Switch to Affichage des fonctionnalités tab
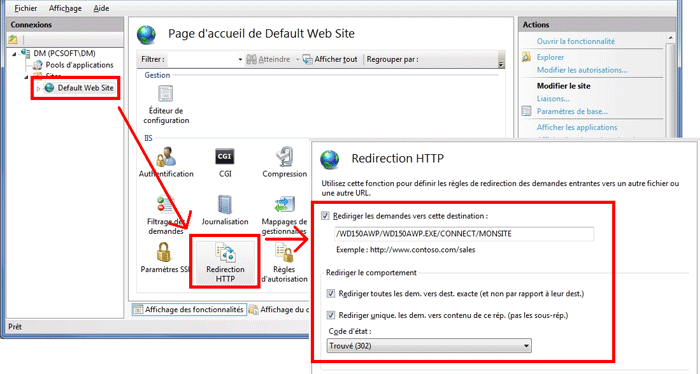 point(189,309)
